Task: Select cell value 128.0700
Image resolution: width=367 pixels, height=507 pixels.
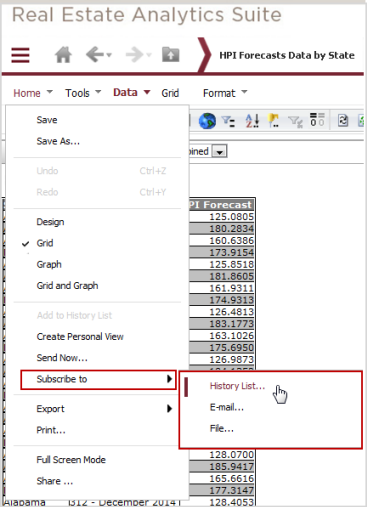Action: [231, 455]
